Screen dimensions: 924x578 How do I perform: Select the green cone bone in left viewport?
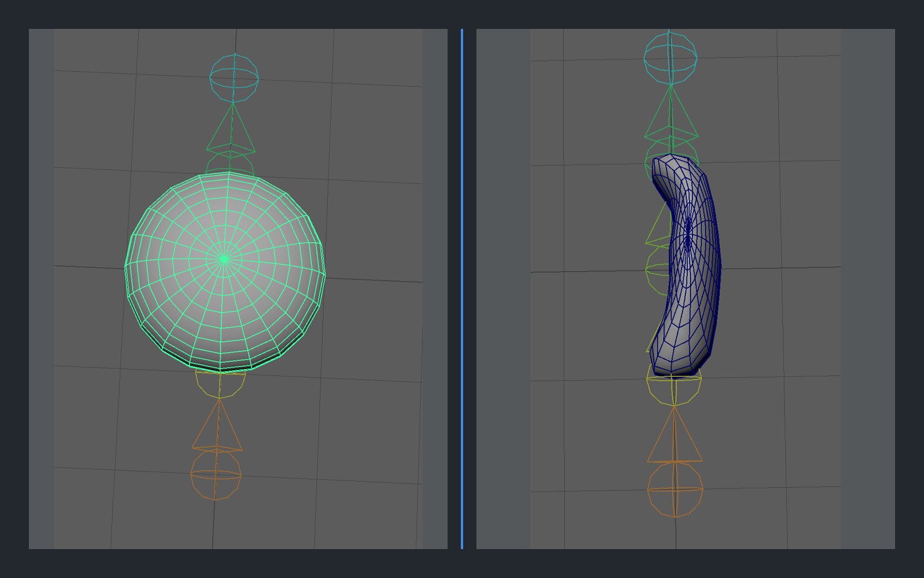coord(232,128)
